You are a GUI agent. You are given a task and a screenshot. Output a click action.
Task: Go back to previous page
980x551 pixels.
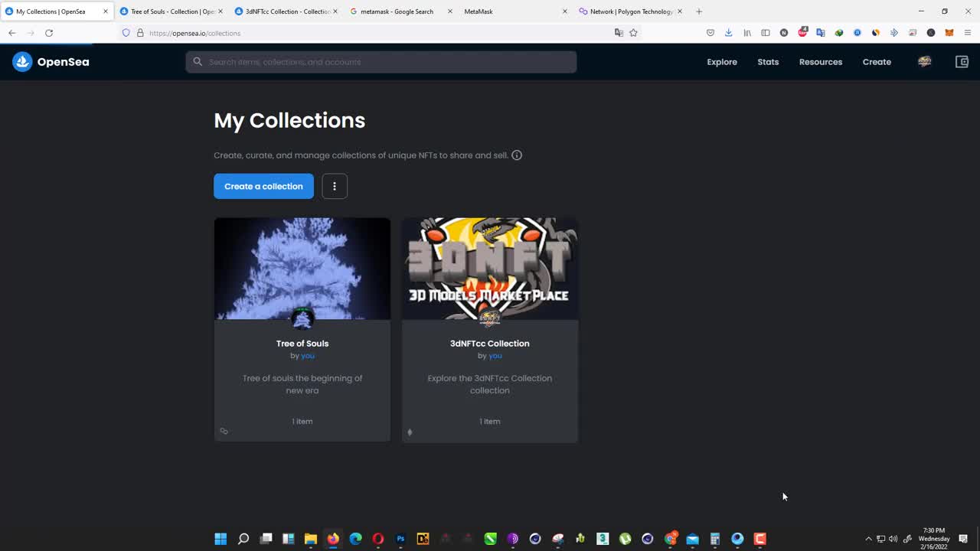coord(12,33)
